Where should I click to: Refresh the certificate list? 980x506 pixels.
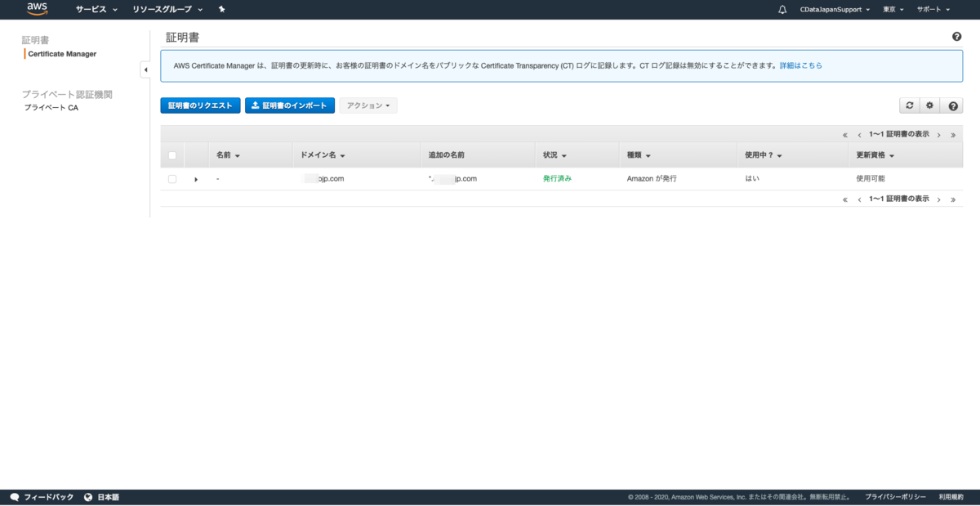(909, 105)
